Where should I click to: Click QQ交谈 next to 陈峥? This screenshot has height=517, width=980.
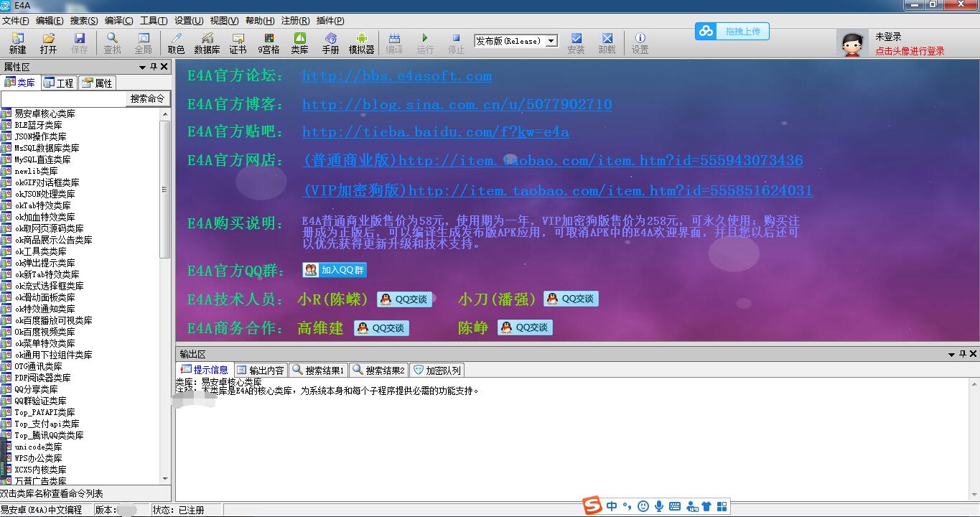coord(525,327)
